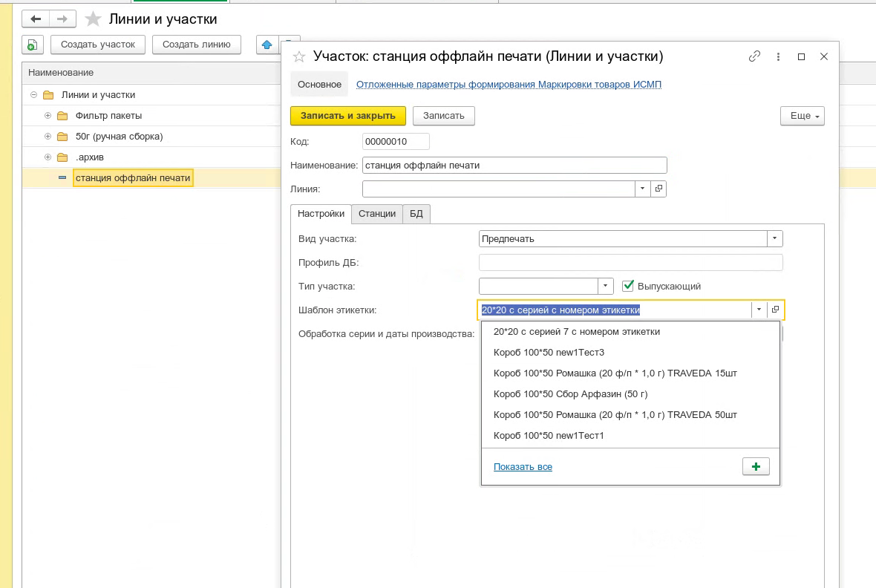This screenshot has width=876, height=588.
Task: Click open-form icon next to Шаблон этикетки
Action: 775,310
